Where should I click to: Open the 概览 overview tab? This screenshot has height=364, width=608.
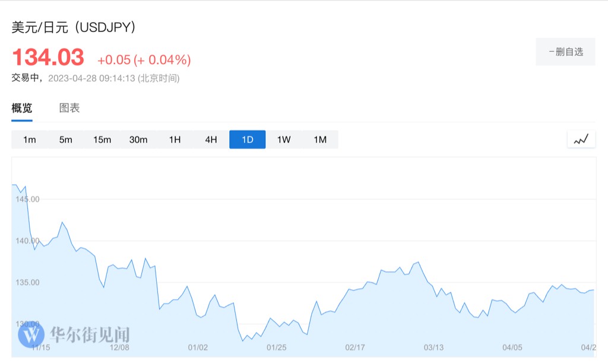(x=22, y=108)
